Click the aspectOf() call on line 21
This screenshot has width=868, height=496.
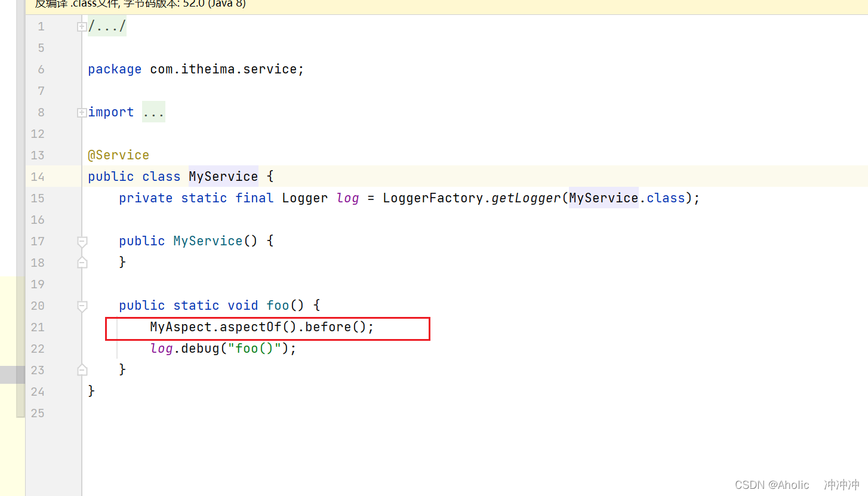[258, 327]
